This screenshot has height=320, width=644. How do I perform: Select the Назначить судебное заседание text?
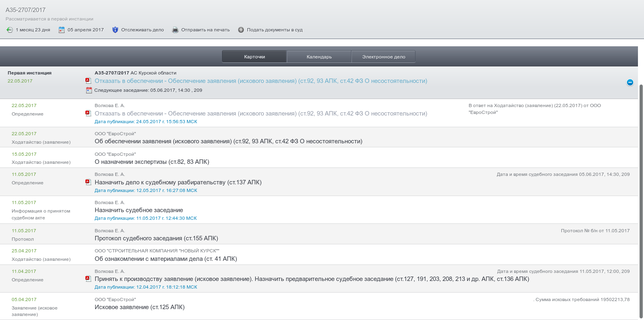point(139,210)
